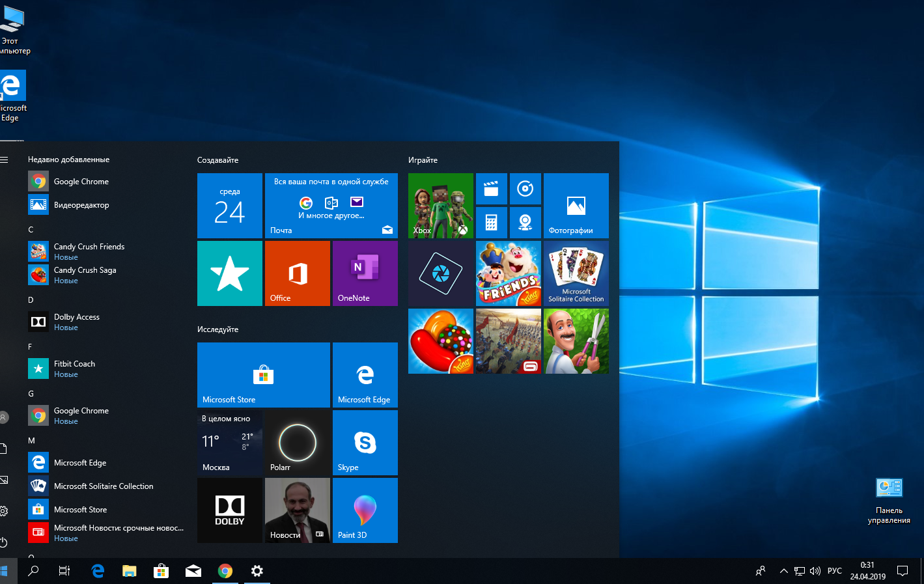Image resolution: width=924 pixels, height=584 pixels.
Task: Open the Calendar tile showing среда 24
Action: 230,206
